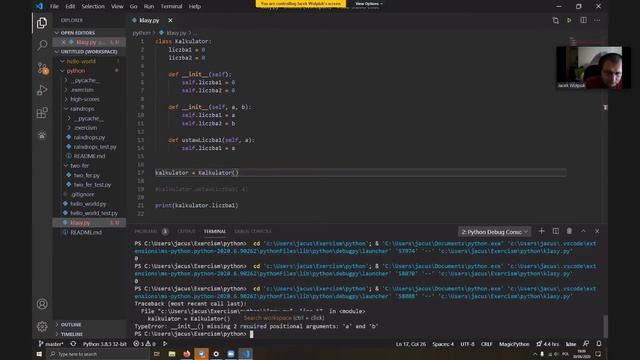Select the Terminal panel tab
This screenshot has height=360, width=640.
[x=215, y=231]
